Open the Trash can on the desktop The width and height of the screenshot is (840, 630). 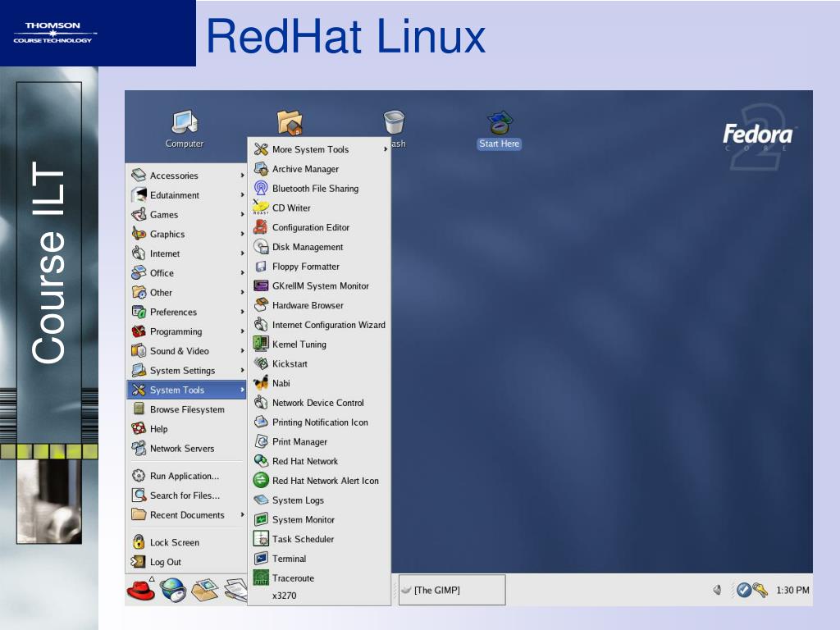(x=394, y=123)
